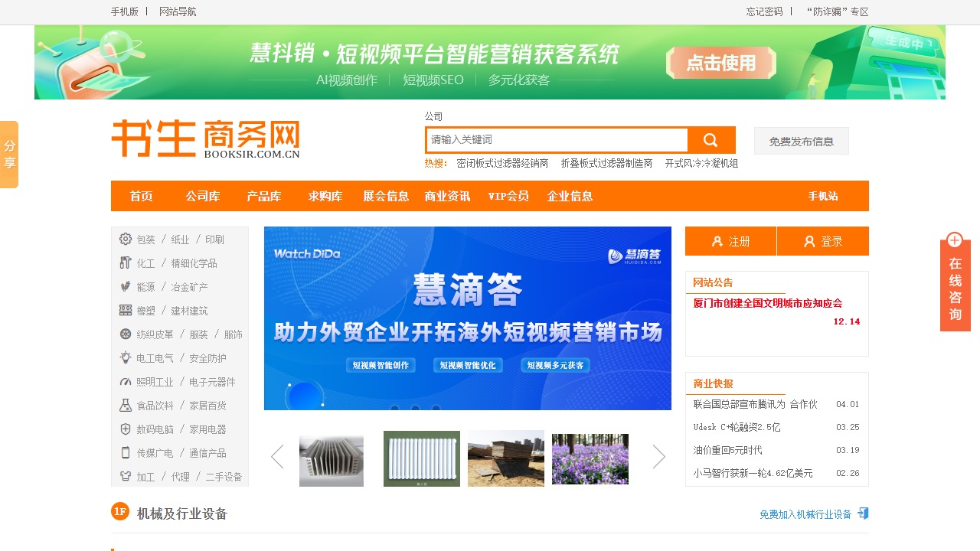The image size is (980, 551).
Task: Open the 网站导航 link
Action: tap(178, 11)
